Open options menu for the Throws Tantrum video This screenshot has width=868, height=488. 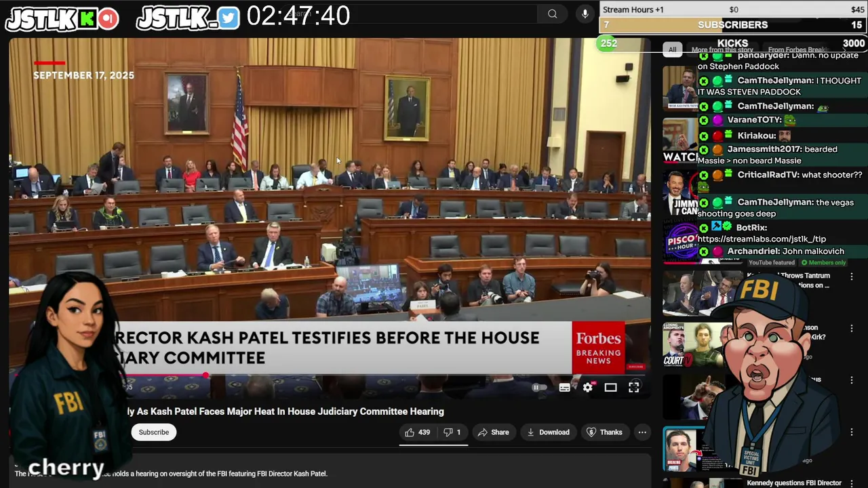pos(852,277)
